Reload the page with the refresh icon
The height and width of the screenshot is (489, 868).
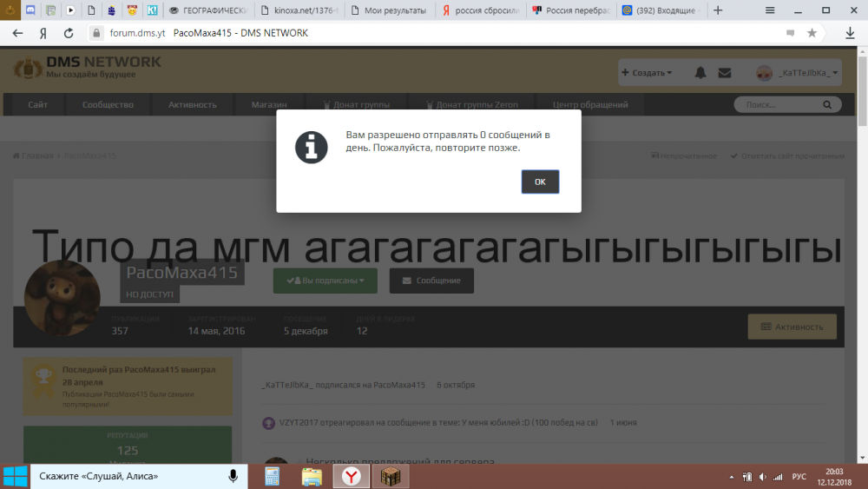click(68, 33)
